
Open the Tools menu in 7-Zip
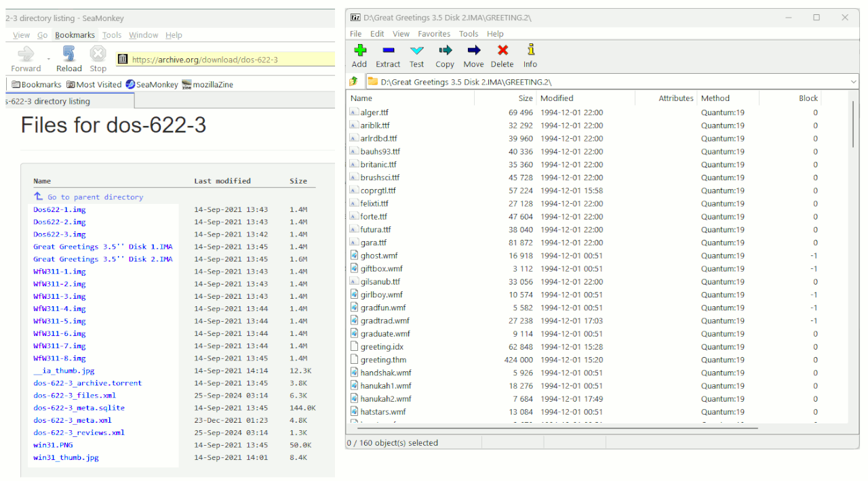(x=469, y=34)
